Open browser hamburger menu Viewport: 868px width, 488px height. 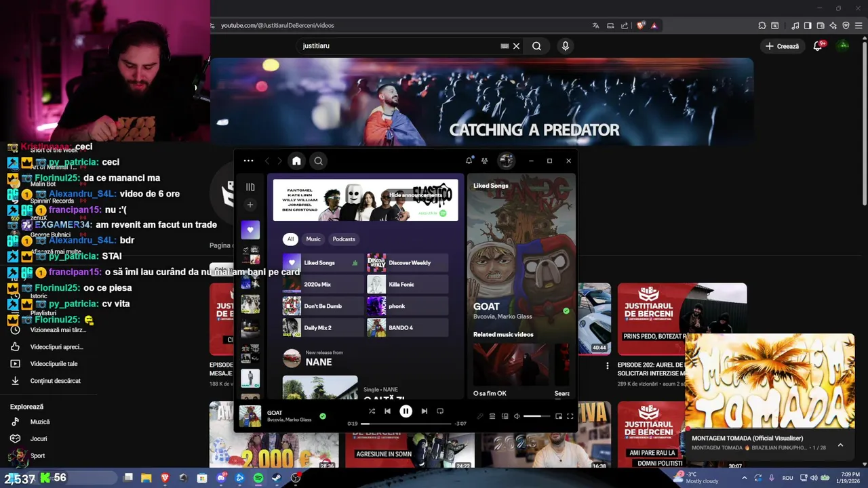tap(859, 25)
